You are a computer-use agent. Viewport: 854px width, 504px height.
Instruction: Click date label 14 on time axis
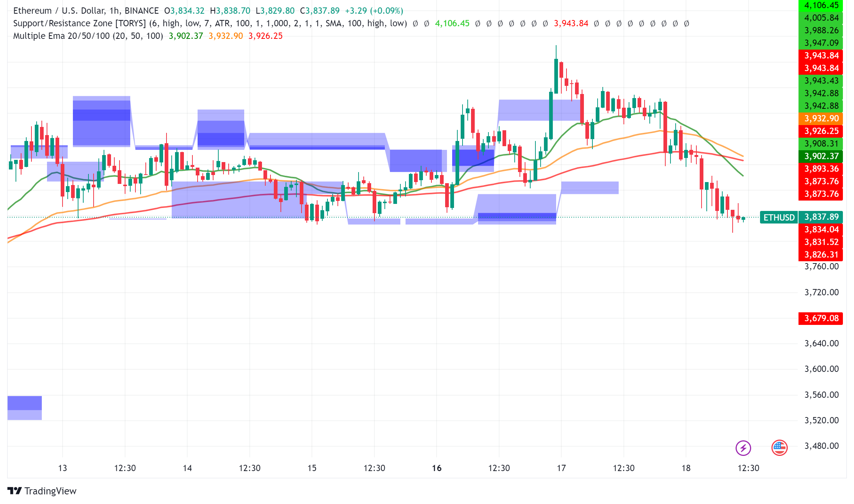click(x=187, y=468)
